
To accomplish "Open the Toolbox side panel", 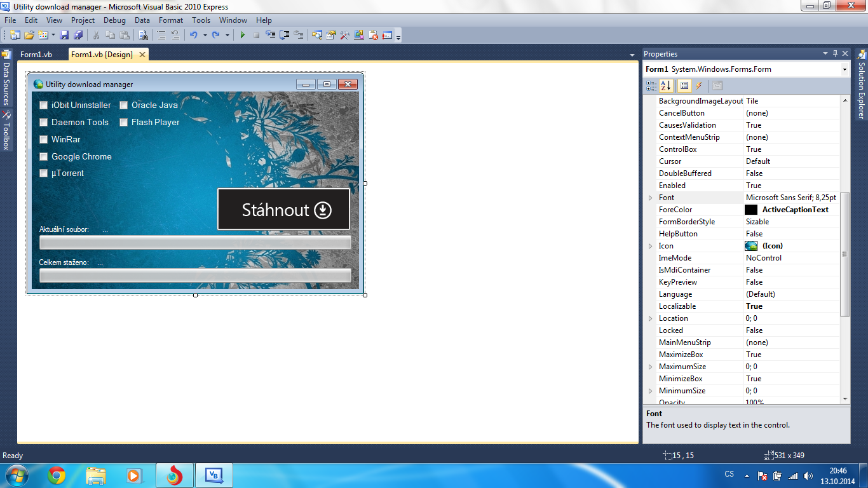I will point(6,130).
